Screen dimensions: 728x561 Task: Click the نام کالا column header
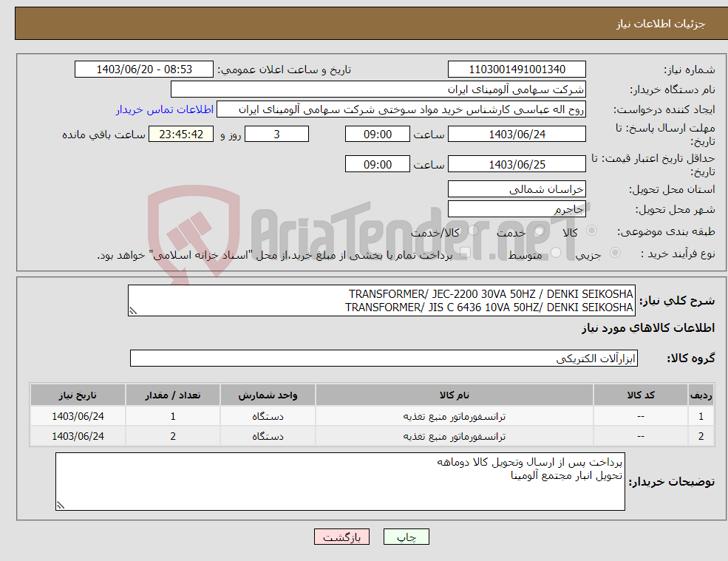(455, 395)
